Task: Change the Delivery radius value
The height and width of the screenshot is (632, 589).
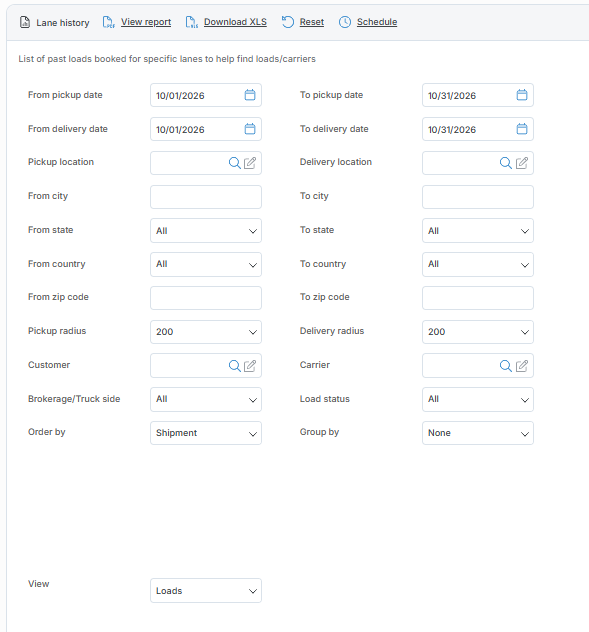Action: (478, 332)
